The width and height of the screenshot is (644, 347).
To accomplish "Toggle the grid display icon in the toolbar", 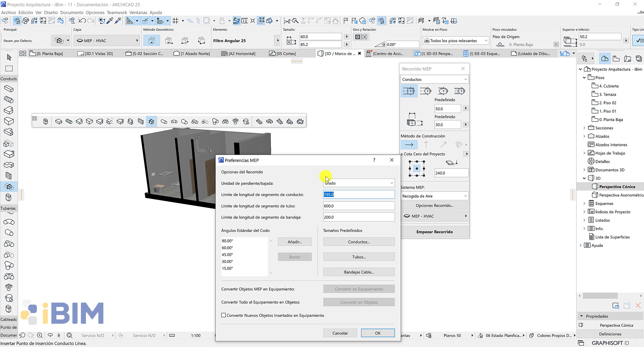I will pyautogui.click(x=176, y=20).
